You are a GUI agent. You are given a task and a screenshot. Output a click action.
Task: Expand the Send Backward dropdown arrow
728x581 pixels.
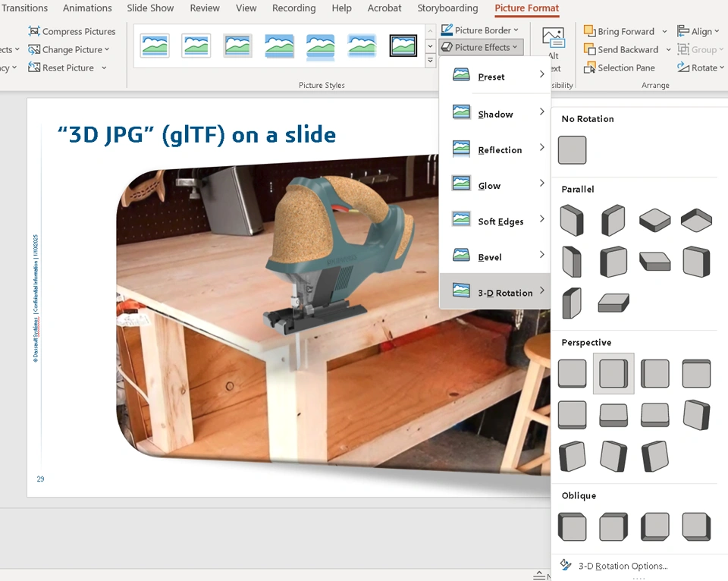[x=668, y=49]
